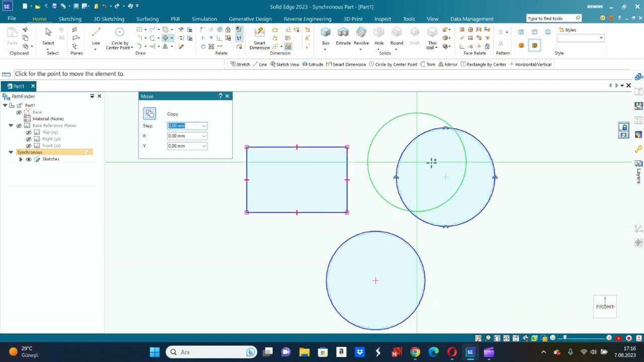The width and height of the screenshot is (644, 362).
Task: Click the Windows Start button
Action: coord(154,352)
